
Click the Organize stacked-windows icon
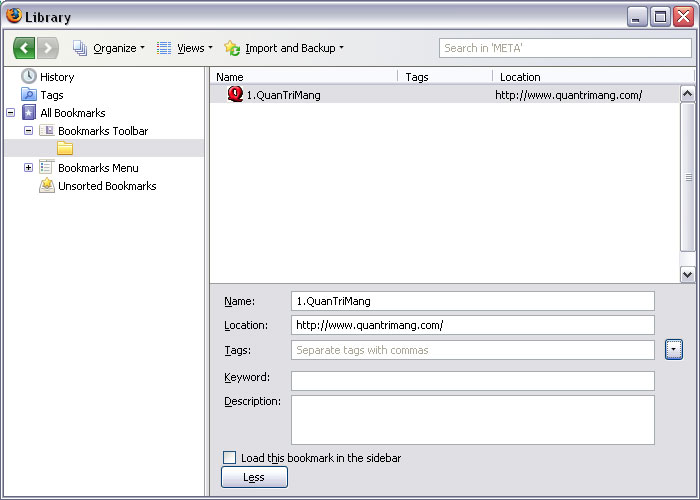click(80, 48)
